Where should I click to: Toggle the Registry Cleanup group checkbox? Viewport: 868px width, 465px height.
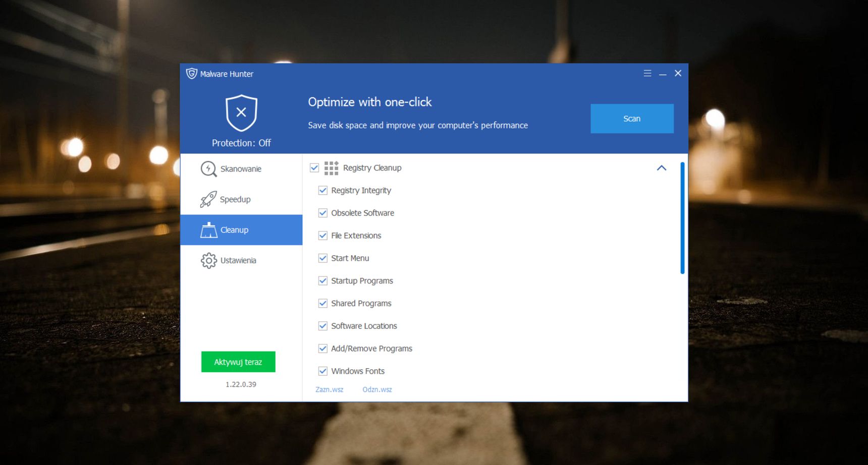pyautogui.click(x=314, y=168)
